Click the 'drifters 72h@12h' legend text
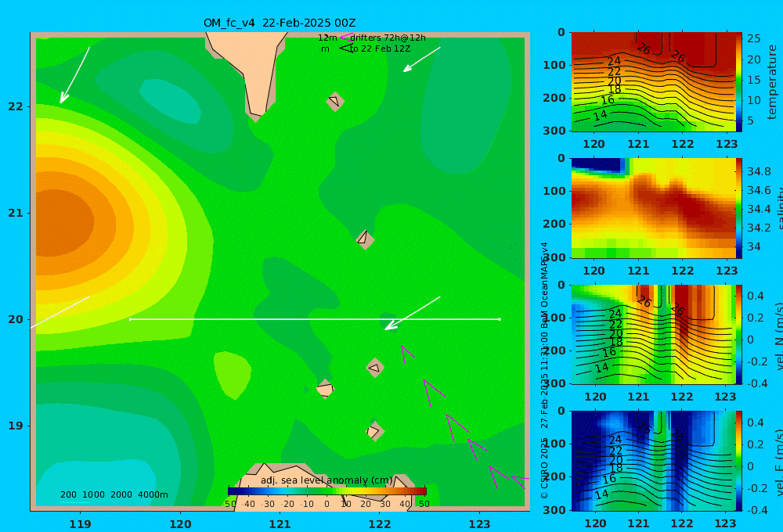Image resolution: width=783 pixels, height=532 pixels. tap(388, 38)
